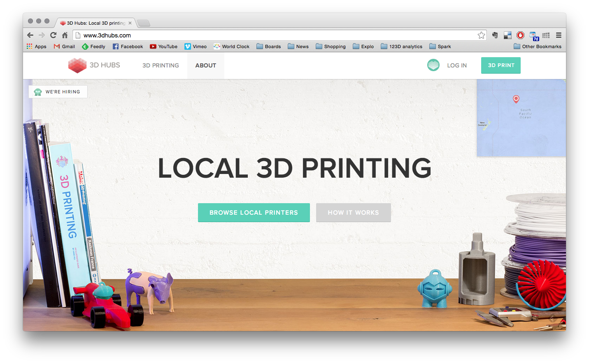Click the LOG IN link
This screenshot has width=589, height=364.
point(457,65)
